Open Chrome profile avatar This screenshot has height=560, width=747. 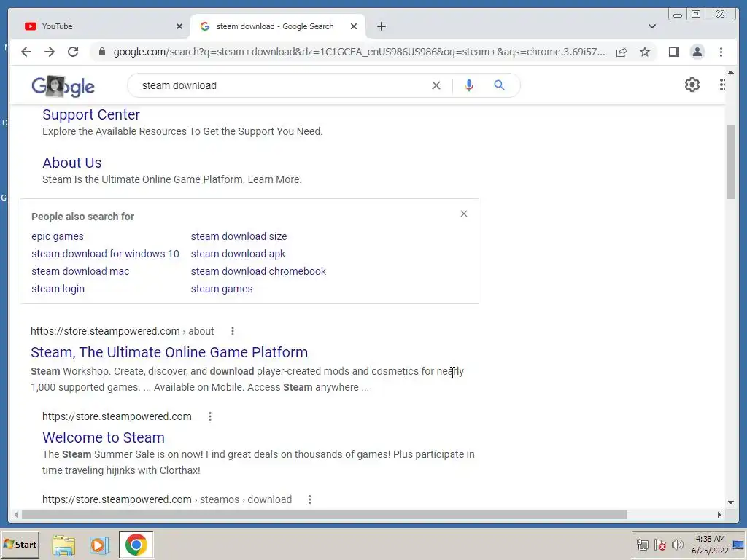tap(697, 52)
